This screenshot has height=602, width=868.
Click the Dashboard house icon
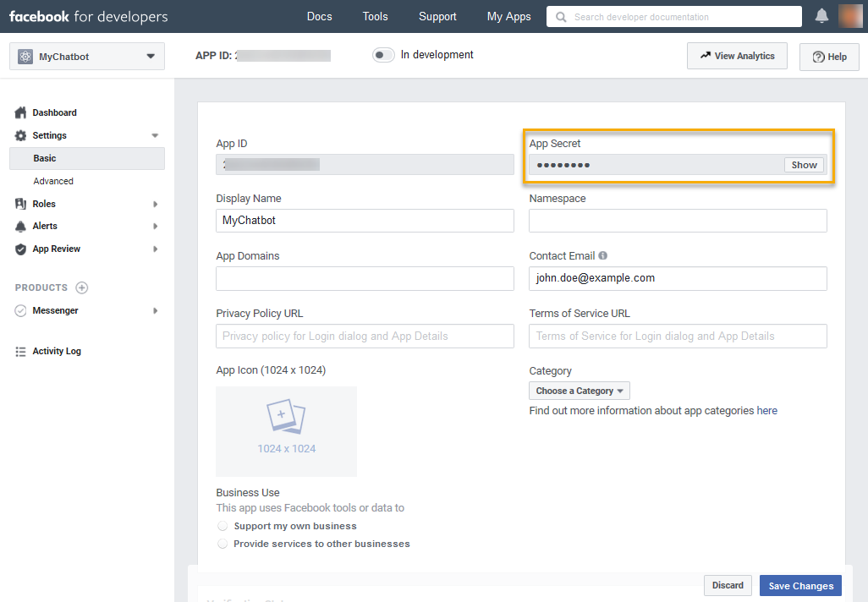point(20,113)
